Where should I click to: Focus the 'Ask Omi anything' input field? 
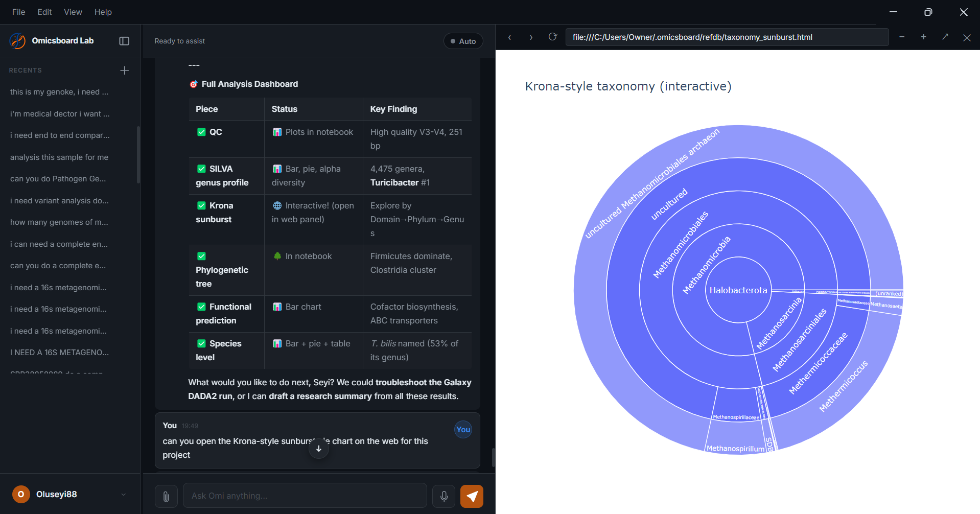click(305, 496)
